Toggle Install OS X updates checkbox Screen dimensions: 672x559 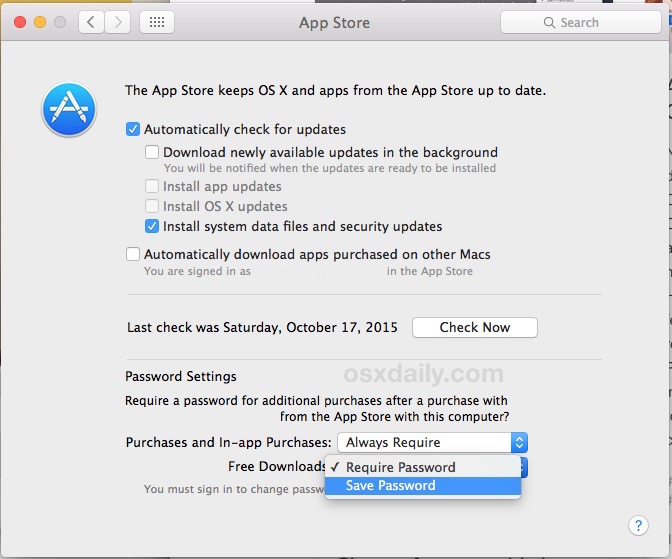pos(152,206)
